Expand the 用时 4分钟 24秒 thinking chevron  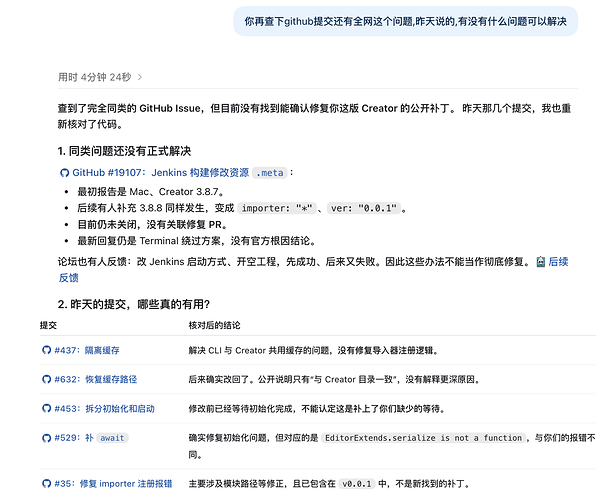[140, 77]
